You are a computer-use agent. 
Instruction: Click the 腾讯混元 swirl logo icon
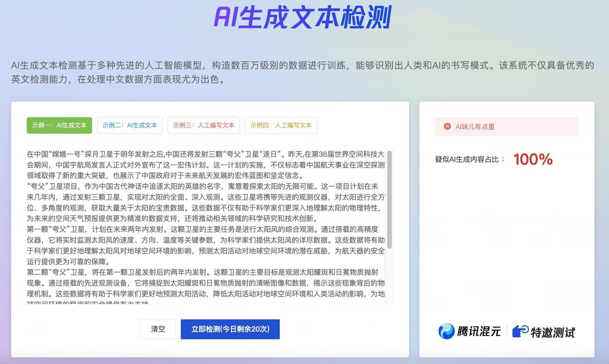(446, 331)
